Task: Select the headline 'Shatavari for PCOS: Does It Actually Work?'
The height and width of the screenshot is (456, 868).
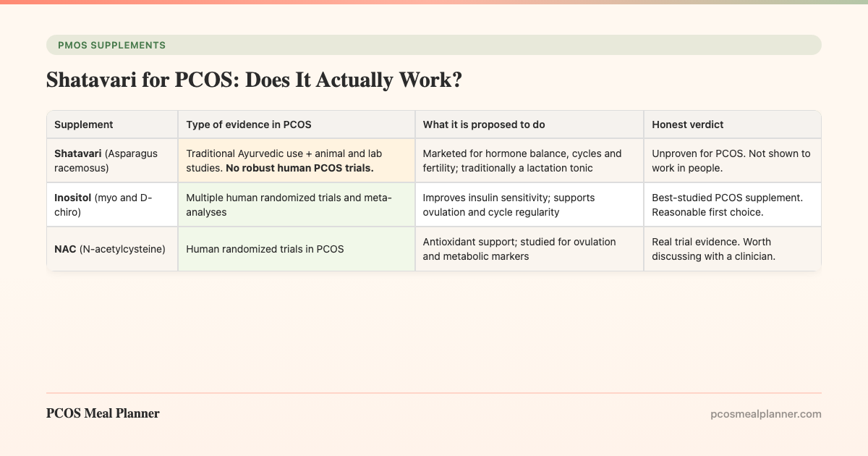Action: (254, 80)
